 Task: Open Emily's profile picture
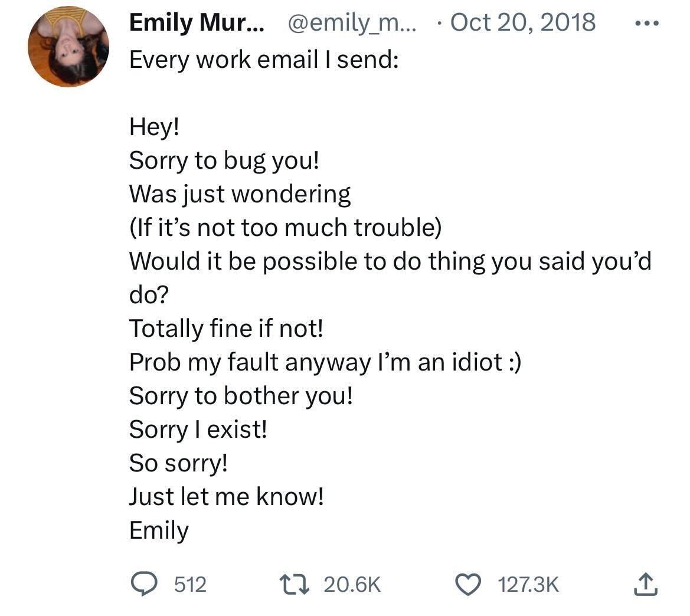click(x=68, y=47)
